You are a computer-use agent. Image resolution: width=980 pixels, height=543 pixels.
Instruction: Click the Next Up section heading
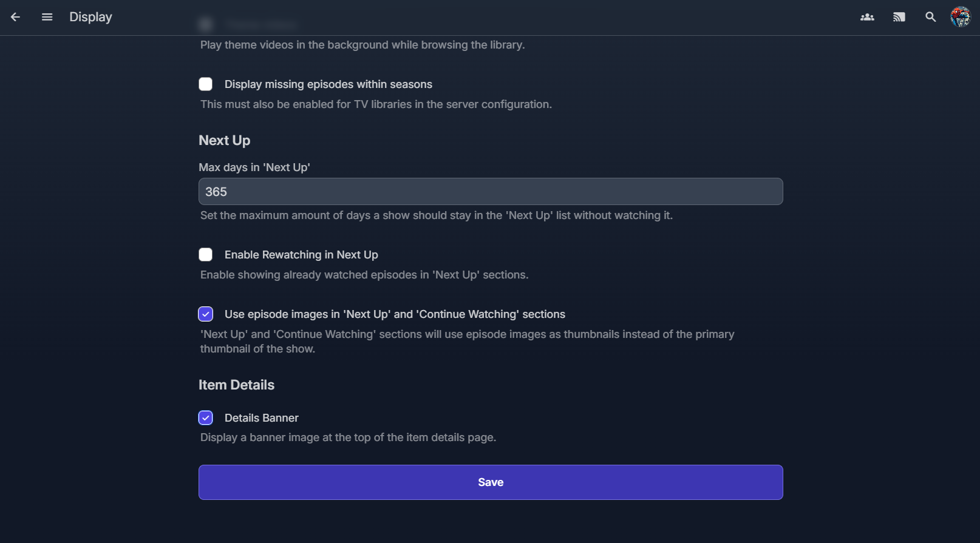224,141
